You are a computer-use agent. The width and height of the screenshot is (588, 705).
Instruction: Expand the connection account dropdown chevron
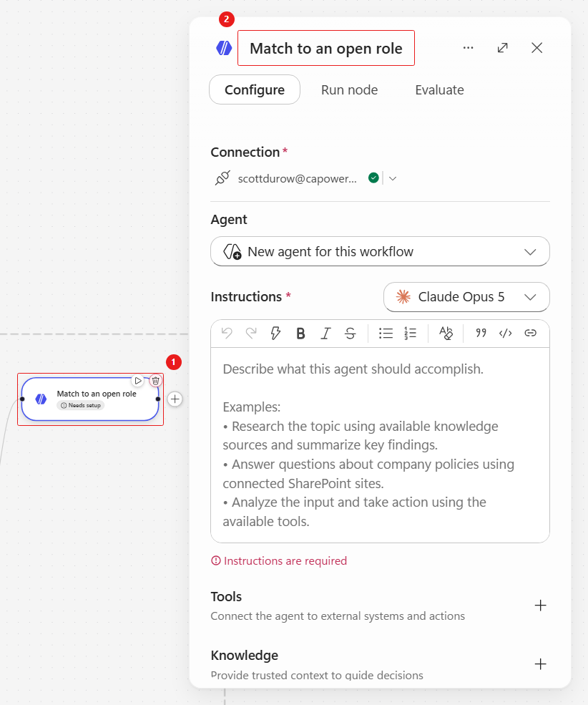click(x=393, y=178)
